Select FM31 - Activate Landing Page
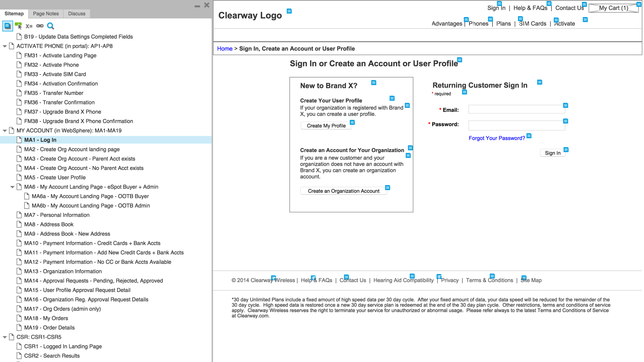This screenshot has height=362, width=644. click(60, 56)
